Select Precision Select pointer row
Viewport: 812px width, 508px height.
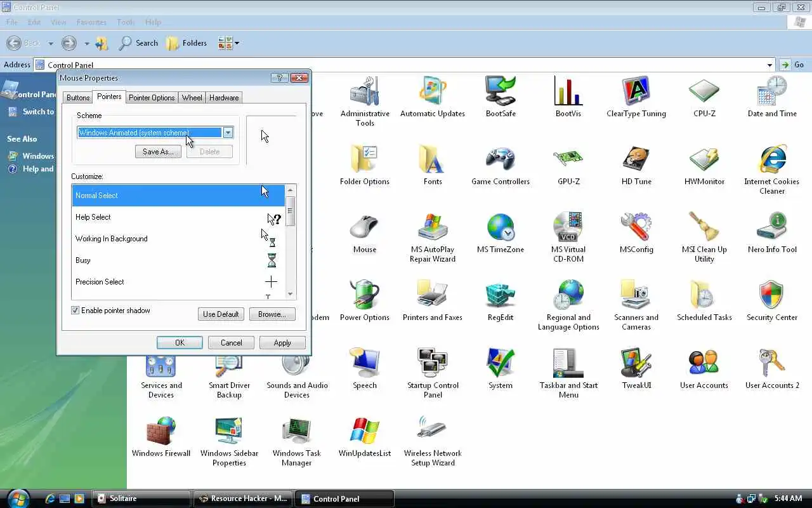point(179,282)
